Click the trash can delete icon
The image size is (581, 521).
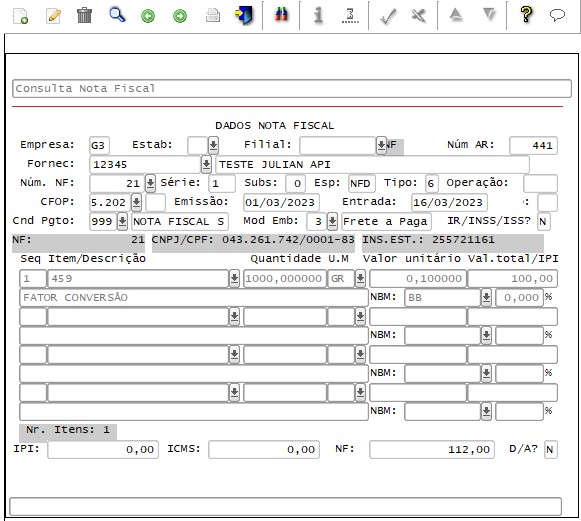tap(84, 16)
